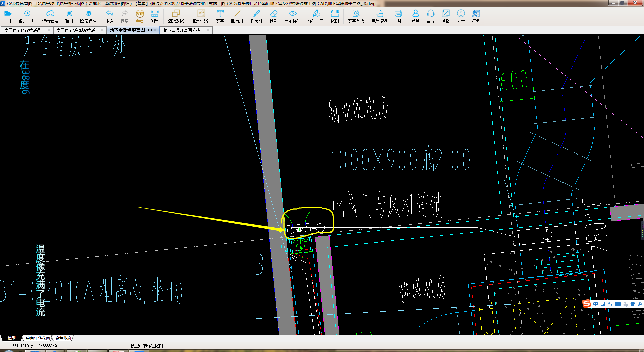The image size is (644, 352).
Task: Close the 地下室暖通平面图_t3 tab
Action: (155, 30)
